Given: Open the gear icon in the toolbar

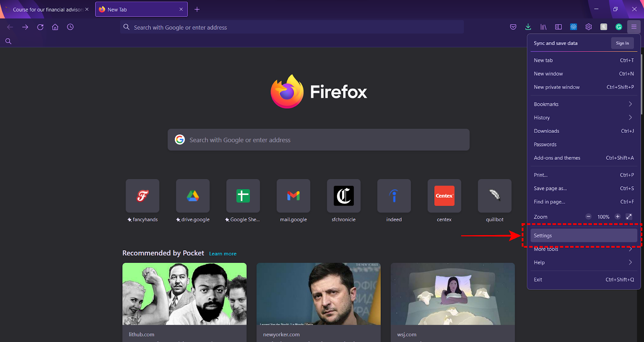Looking at the screenshot, I should (x=588, y=27).
